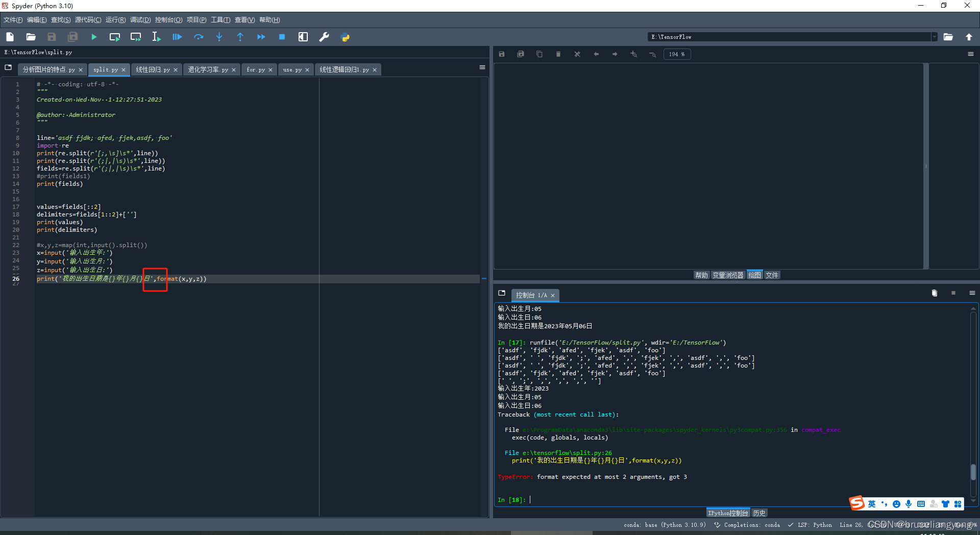Run the split.py file
This screenshot has width=980, height=535.
(x=93, y=37)
